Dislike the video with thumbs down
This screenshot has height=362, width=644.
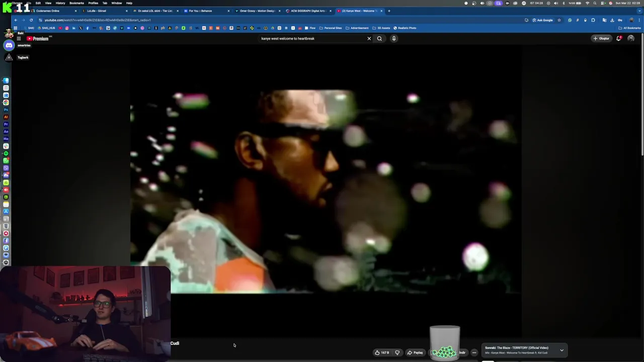point(397,352)
